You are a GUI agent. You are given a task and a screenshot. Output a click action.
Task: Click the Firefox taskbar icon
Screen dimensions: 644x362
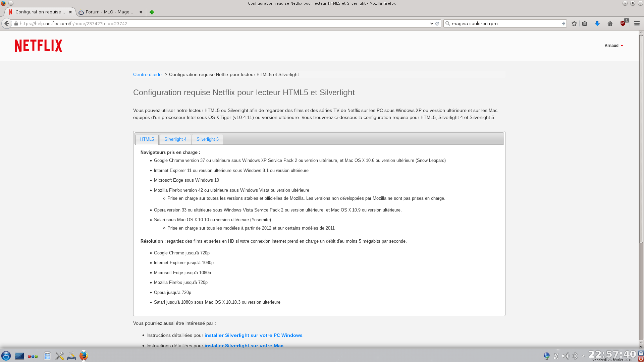(84, 356)
